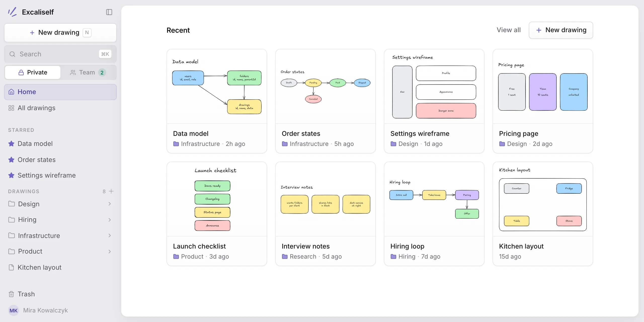Click the star next to Settings wireframe
Image resolution: width=644 pixels, height=322 pixels.
[11, 175]
